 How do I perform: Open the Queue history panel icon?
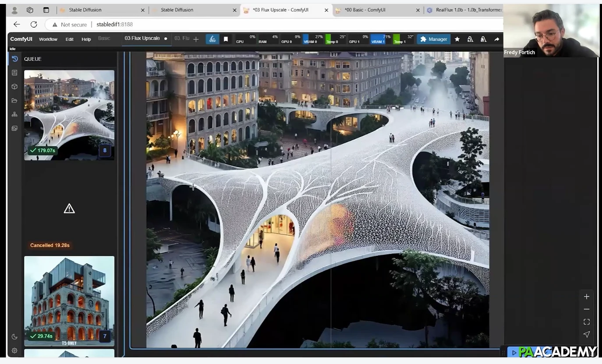pos(14,58)
